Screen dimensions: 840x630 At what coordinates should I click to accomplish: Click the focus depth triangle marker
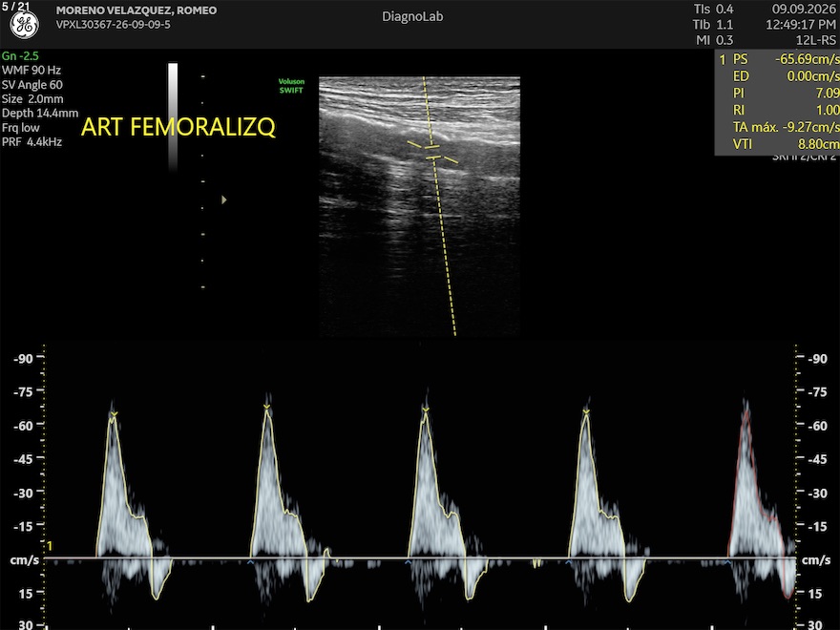click(x=224, y=199)
